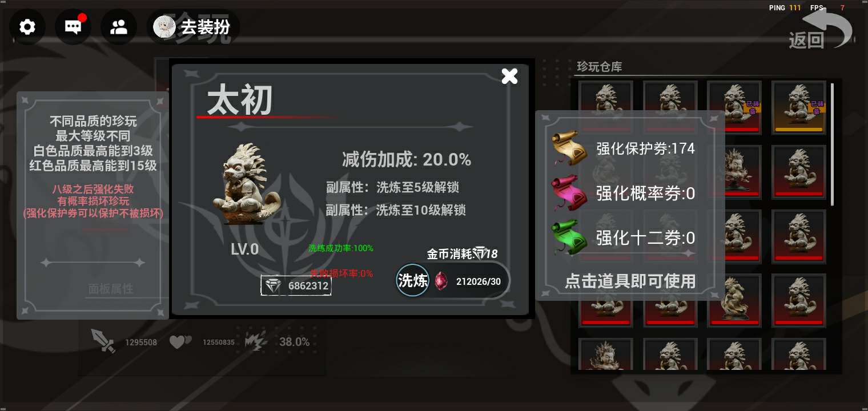Viewport: 868px width, 411px height.
Task: Open the chat messages icon
Action: pos(73,27)
